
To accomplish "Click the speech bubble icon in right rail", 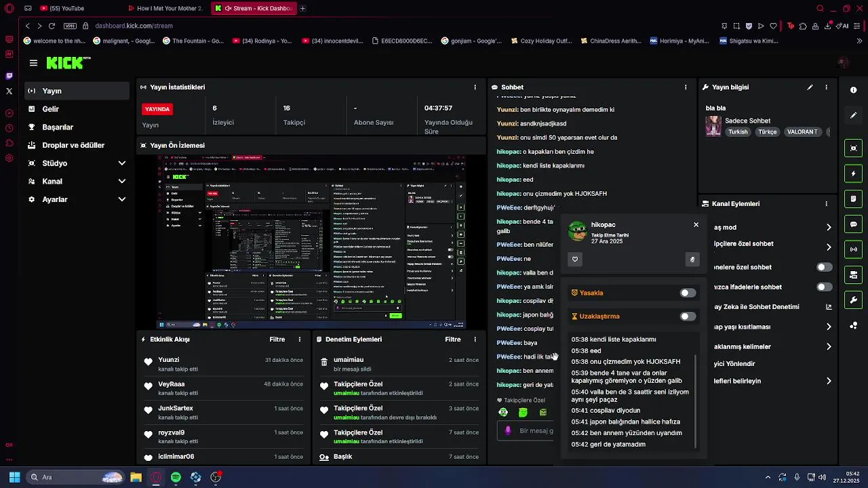I will tap(853, 224).
